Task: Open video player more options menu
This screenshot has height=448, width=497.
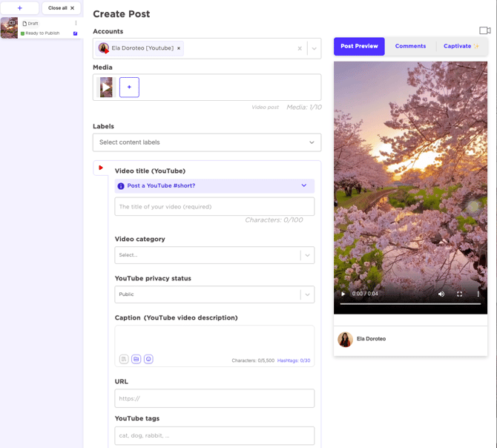Action: tap(478, 294)
